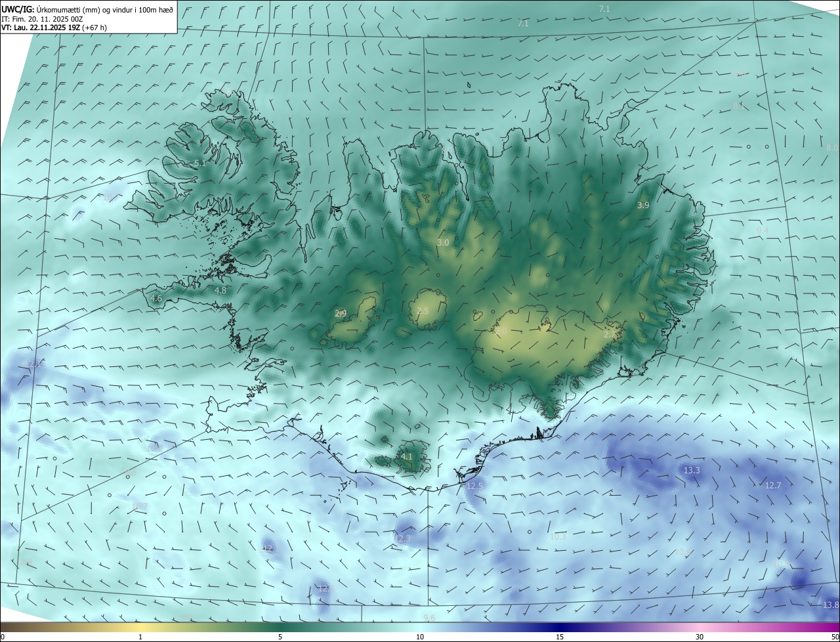This screenshot has width=840, height=642.
Task: Click the 13.3 value on the map
Action: point(692,470)
